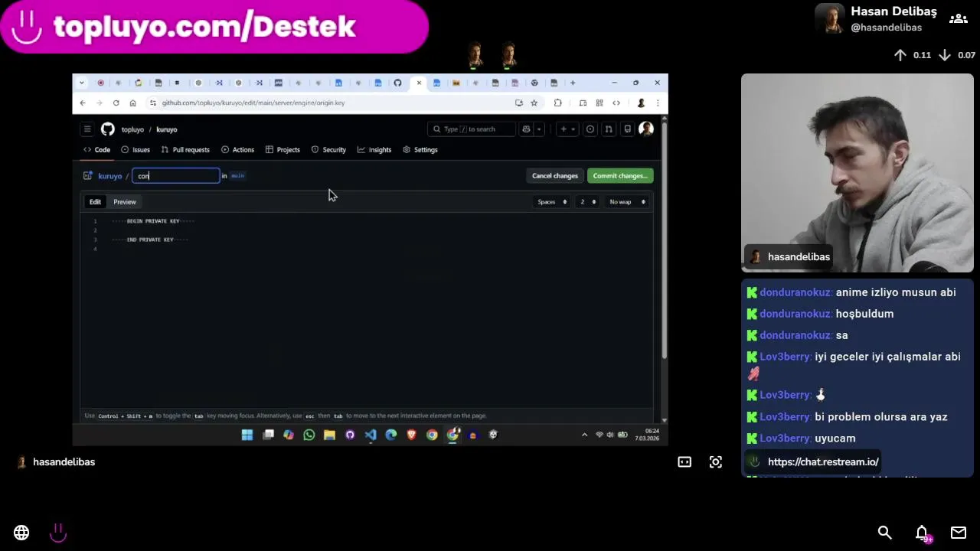Click the BEGIN PRIVATE KEY line in editor
The width and height of the screenshot is (980, 551).
click(153, 221)
